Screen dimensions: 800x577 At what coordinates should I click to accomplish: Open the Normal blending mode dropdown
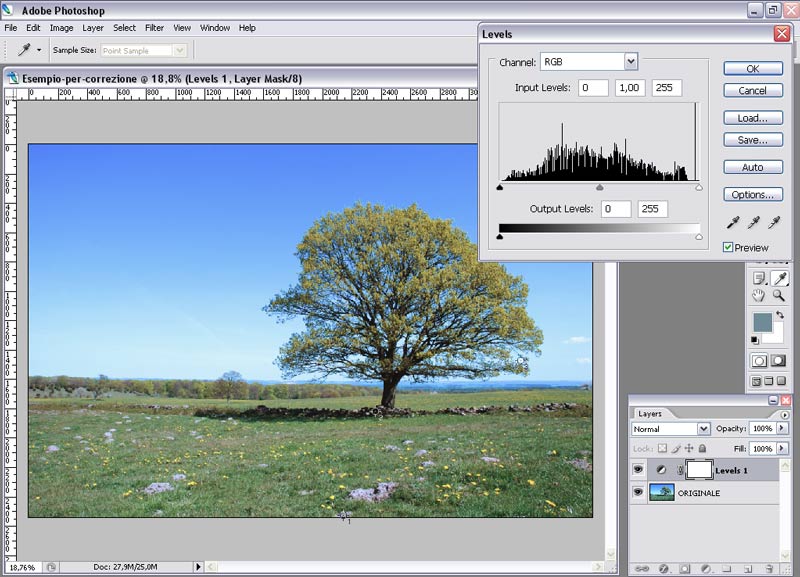[x=704, y=429]
